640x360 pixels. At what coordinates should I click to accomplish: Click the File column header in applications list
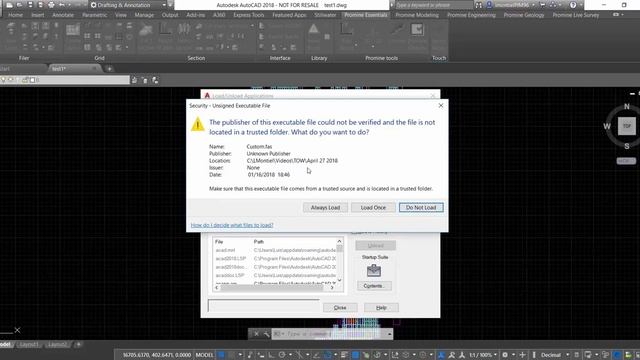[219, 242]
